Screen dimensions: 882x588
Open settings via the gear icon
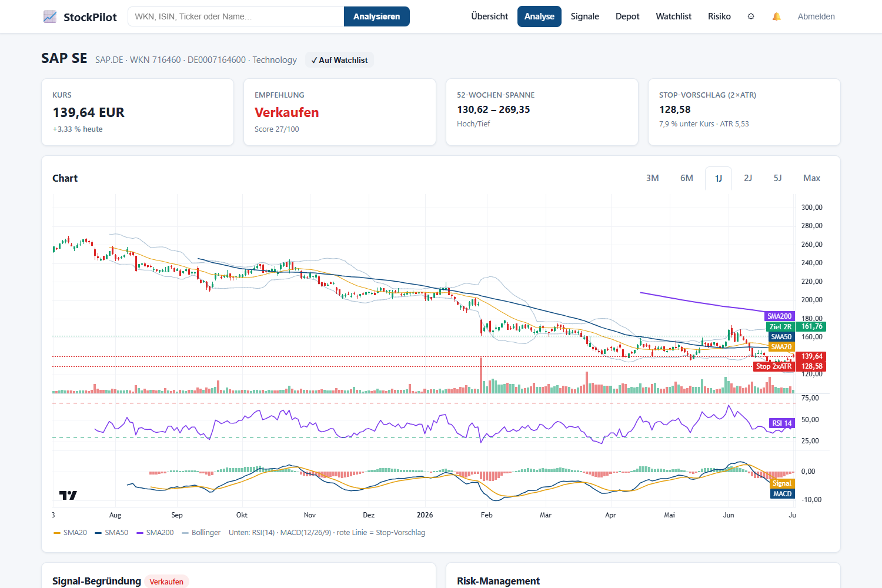(x=751, y=16)
